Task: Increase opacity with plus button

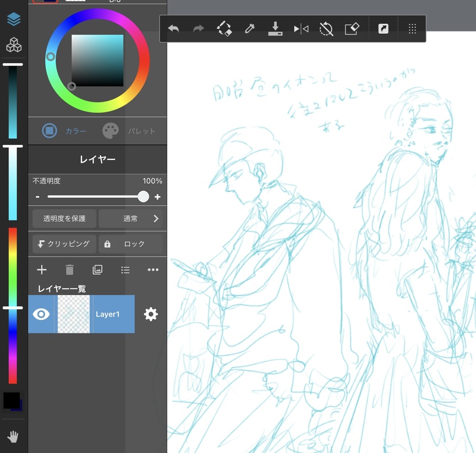Action: [x=158, y=197]
